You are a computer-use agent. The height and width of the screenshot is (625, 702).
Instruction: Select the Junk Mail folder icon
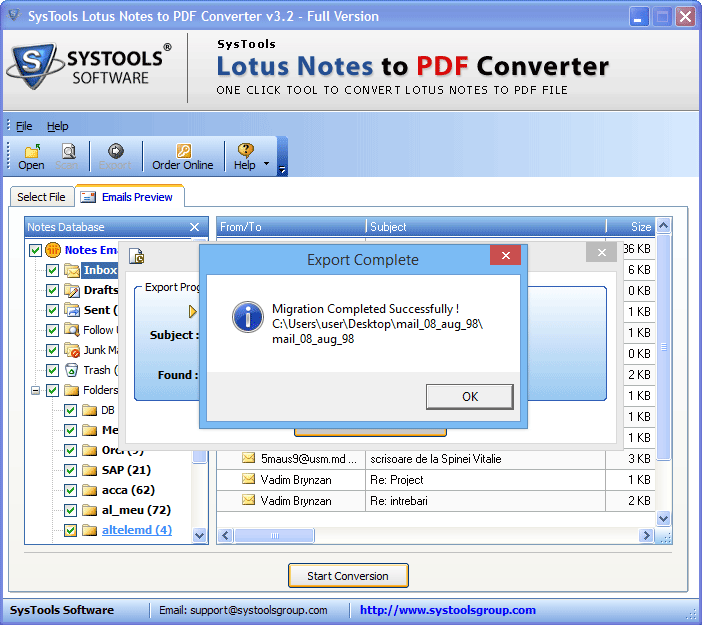point(72,350)
